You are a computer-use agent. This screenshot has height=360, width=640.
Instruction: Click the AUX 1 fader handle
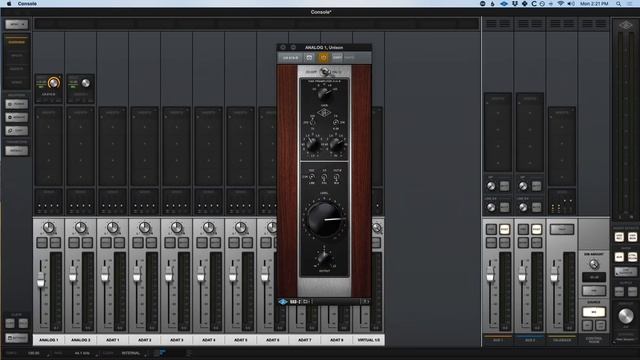coord(490,274)
